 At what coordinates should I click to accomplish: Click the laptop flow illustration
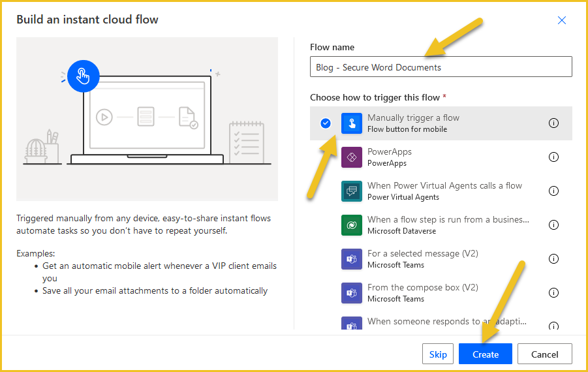[x=147, y=119]
